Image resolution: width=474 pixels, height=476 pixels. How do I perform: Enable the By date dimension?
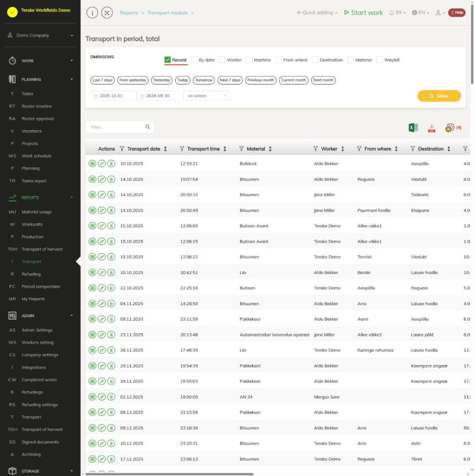point(194,60)
